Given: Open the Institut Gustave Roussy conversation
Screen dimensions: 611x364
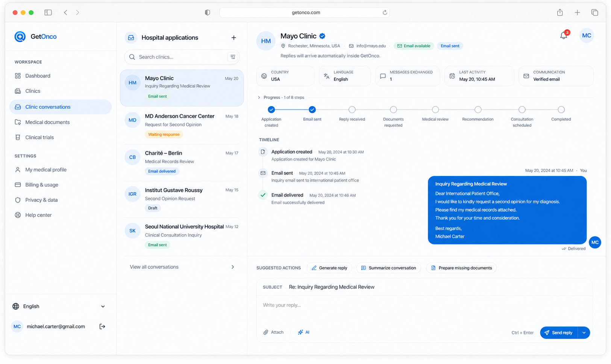Looking at the screenshot, I should (x=182, y=199).
